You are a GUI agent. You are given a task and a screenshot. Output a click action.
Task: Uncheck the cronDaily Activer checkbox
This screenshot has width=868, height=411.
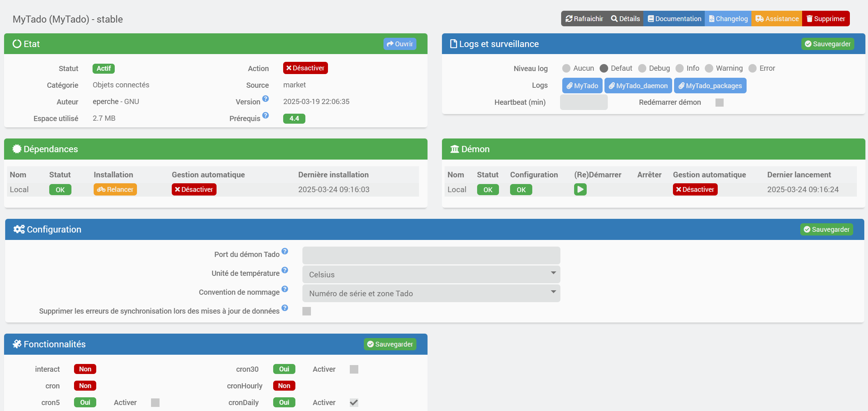tap(354, 402)
